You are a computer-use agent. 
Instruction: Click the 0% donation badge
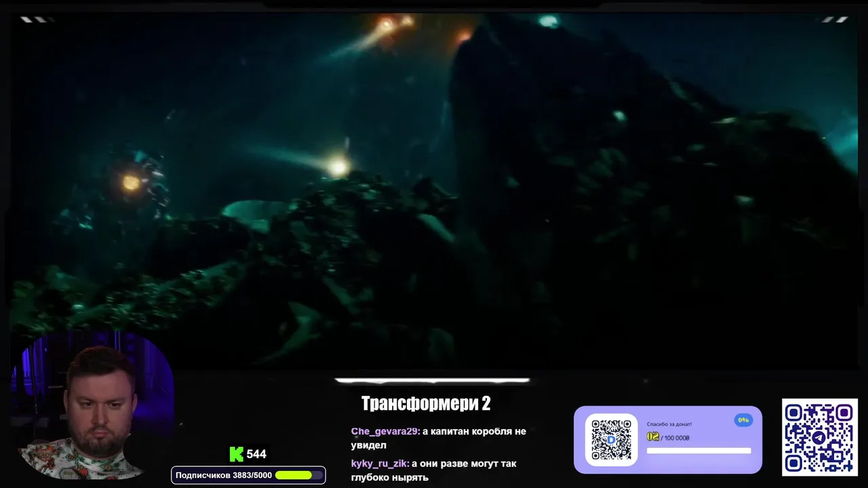pyautogui.click(x=743, y=420)
